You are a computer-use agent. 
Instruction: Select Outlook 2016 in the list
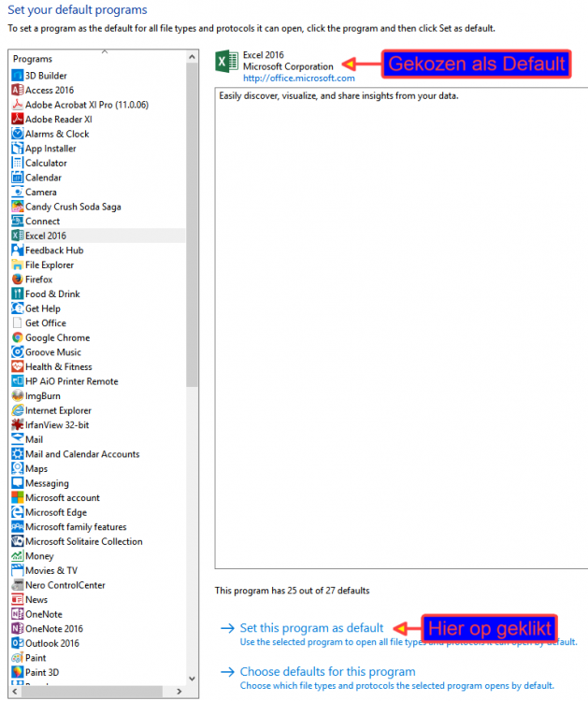51,643
